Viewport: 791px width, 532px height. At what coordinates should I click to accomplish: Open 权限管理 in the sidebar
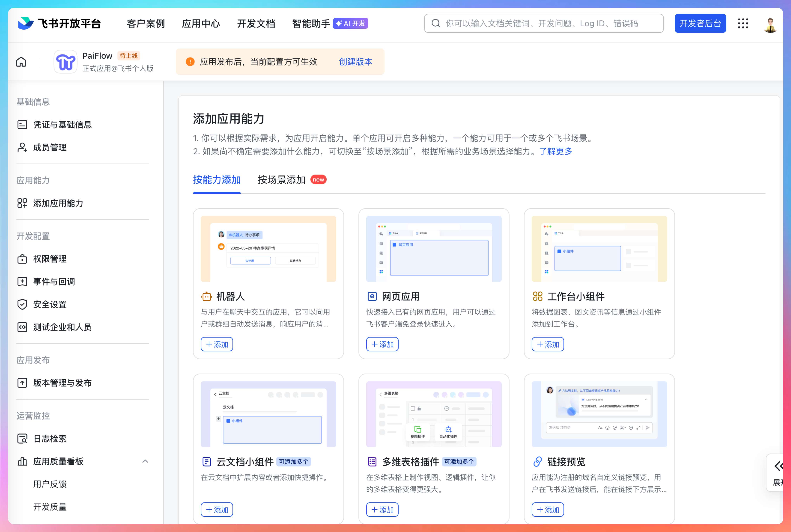point(50,259)
